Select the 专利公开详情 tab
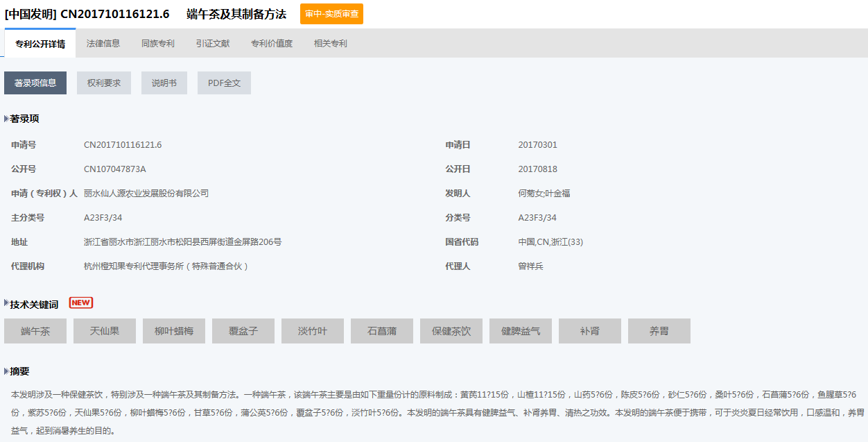Screen dimensions: 868x442 [x=40, y=44]
